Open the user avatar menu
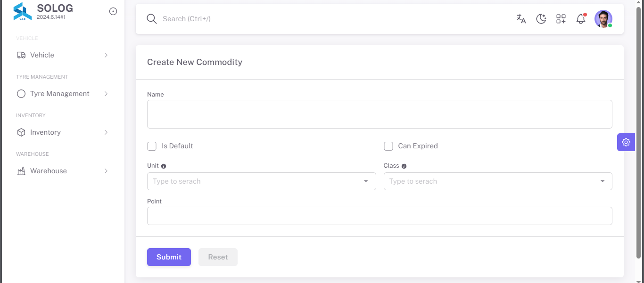Screen dimensions: 644x283 603,19
